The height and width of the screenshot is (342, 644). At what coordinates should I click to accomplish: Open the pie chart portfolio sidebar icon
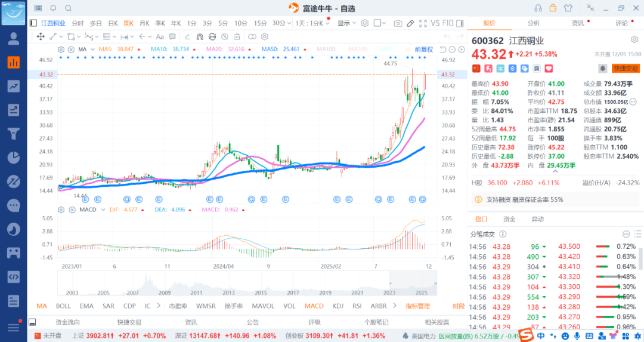coord(14,158)
